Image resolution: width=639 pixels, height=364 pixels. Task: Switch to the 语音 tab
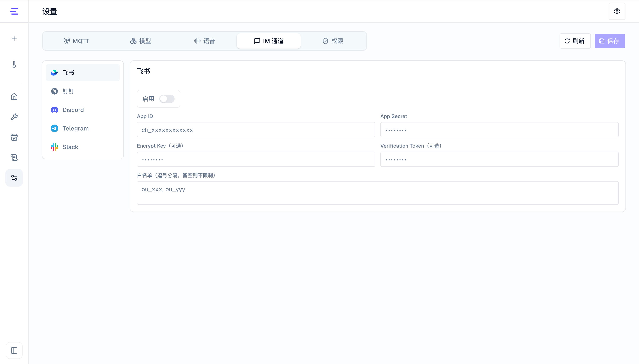[205, 41]
